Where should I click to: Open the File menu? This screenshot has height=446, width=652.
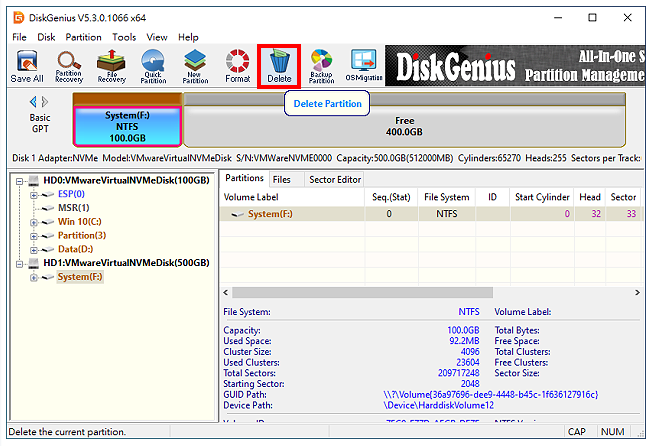click(19, 37)
